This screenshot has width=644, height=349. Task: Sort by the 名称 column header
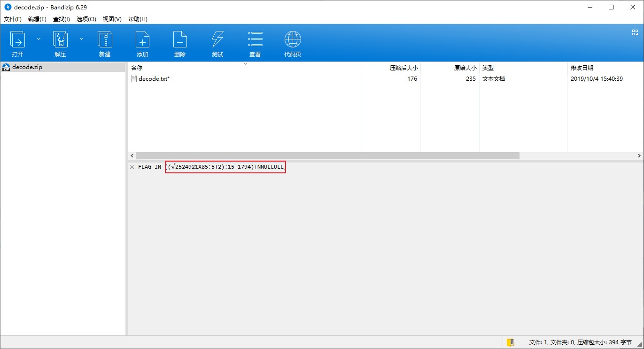(x=137, y=68)
